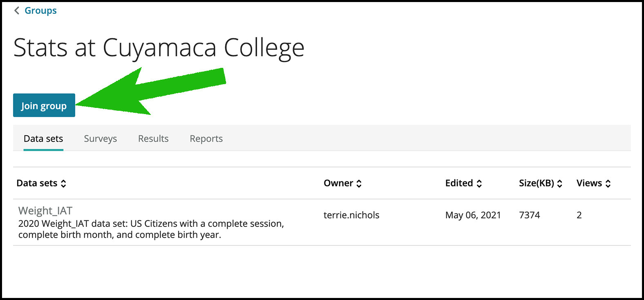Viewport: 644px width, 300px height.
Task: Click the Weight_IAT description text
Action: (151, 229)
